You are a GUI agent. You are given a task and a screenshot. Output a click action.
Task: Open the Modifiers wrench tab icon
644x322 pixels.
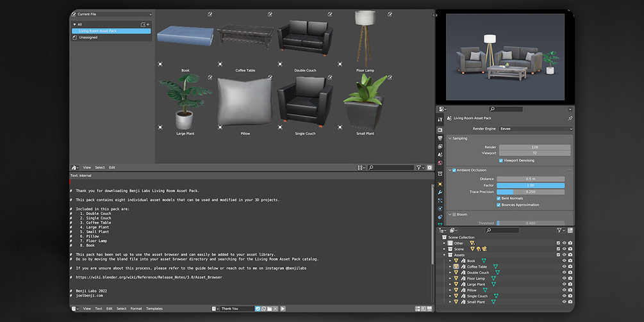(440, 193)
